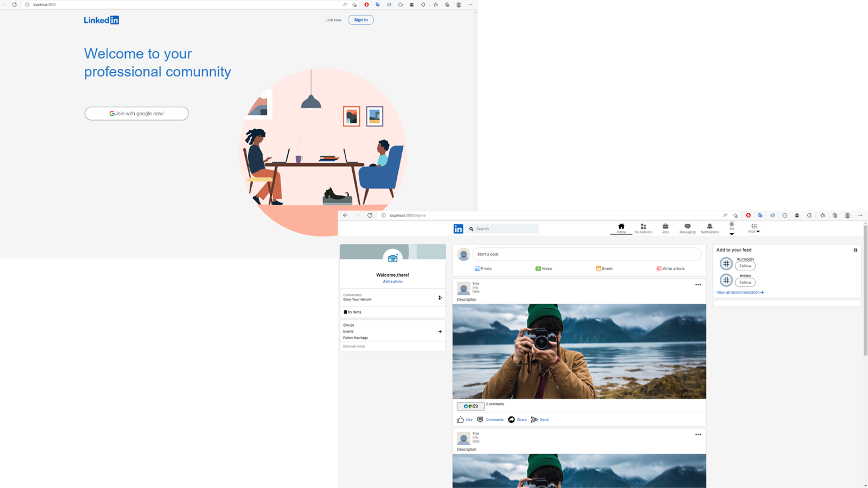Open the Notifications bell icon
The height and width of the screenshot is (488, 868).
(x=709, y=226)
